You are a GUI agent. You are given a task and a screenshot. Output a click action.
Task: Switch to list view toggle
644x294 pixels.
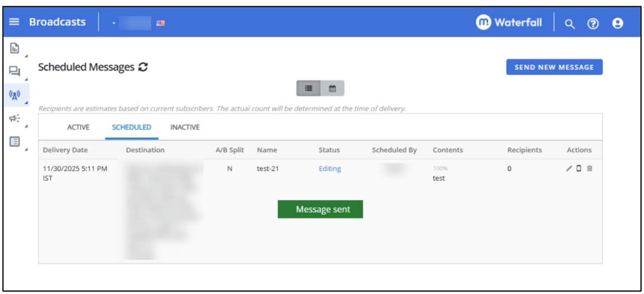pos(308,88)
